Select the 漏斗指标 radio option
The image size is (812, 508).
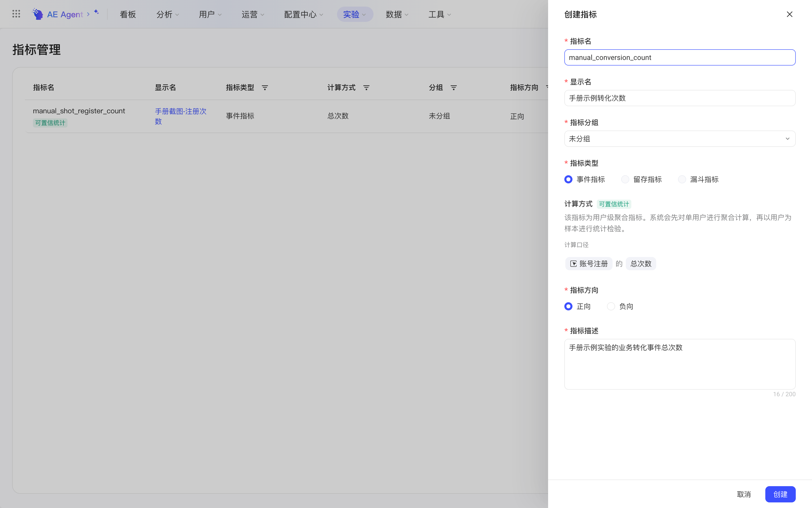tap(682, 179)
